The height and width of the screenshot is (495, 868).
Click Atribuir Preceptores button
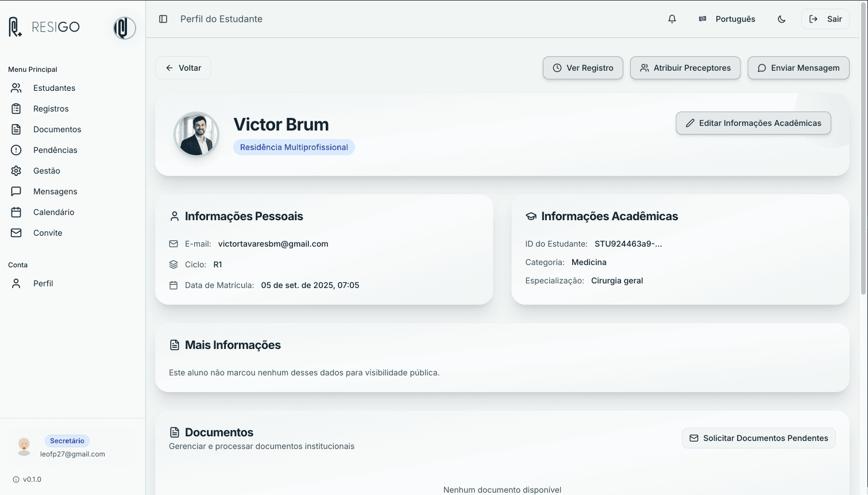[685, 68]
